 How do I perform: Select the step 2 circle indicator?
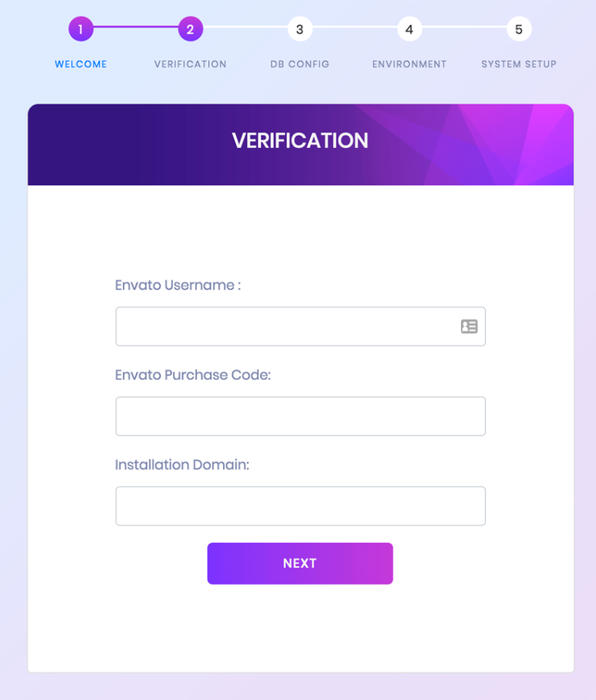190,30
